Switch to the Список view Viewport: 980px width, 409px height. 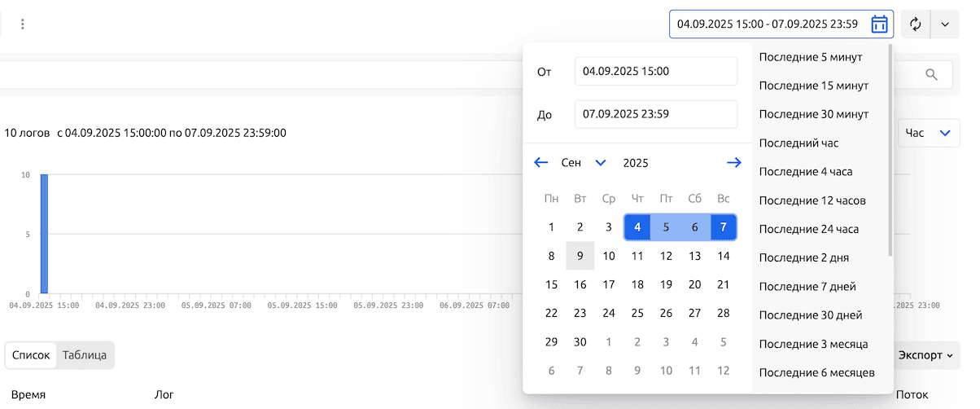pyautogui.click(x=32, y=355)
